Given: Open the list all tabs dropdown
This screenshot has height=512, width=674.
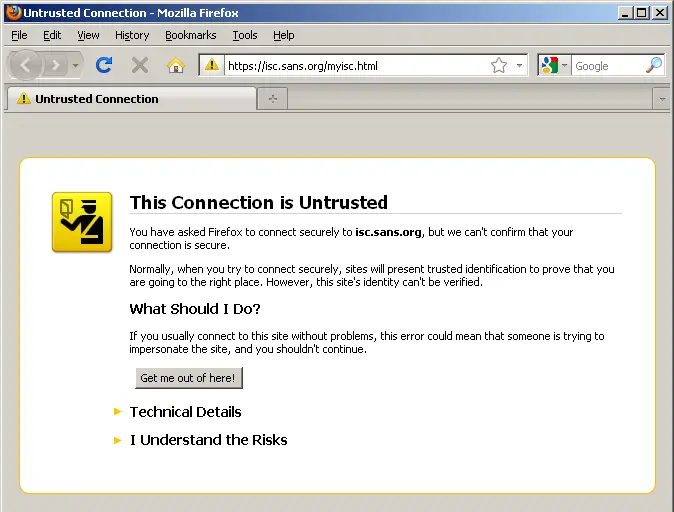Looking at the screenshot, I should pyautogui.click(x=662, y=99).
